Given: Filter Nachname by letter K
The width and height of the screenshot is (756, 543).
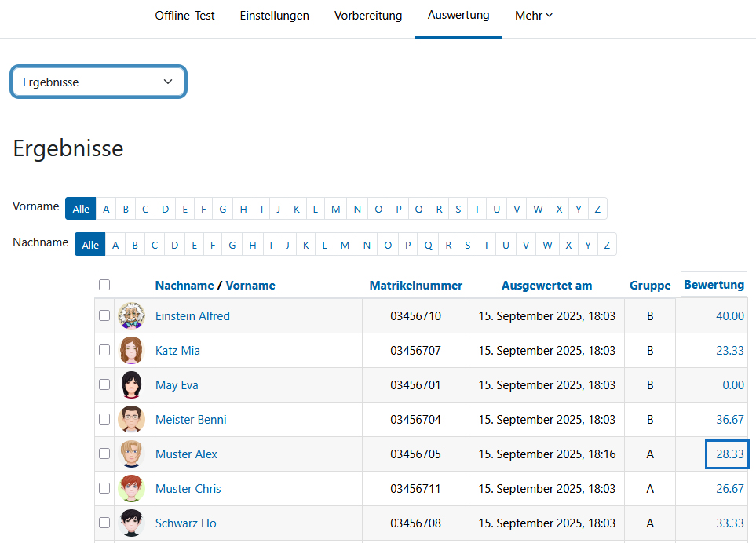Looking at the screenshot, I should point(305,245).
